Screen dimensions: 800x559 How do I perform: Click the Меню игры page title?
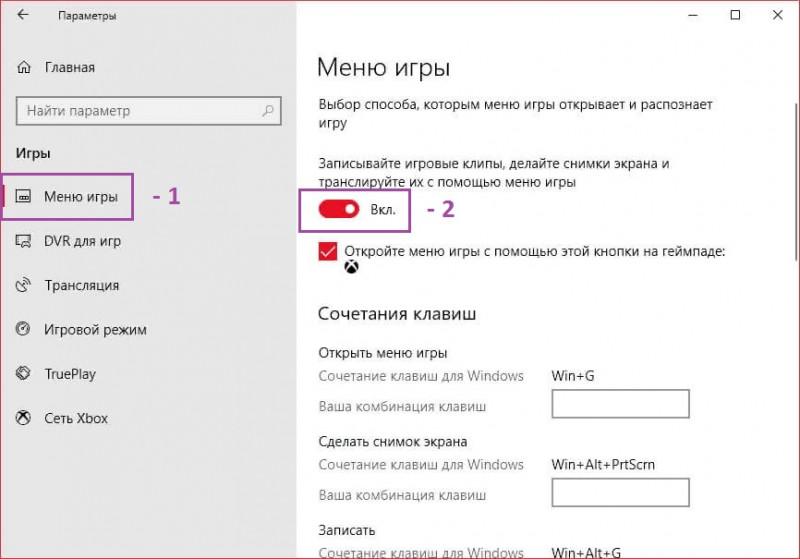(x=384, y=68)
